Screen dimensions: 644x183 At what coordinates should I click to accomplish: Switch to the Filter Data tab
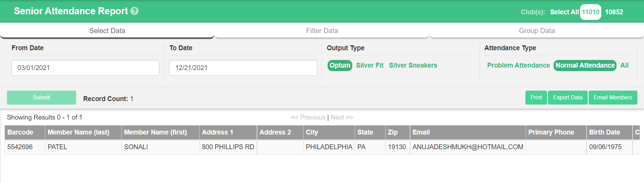coord(322,31)
